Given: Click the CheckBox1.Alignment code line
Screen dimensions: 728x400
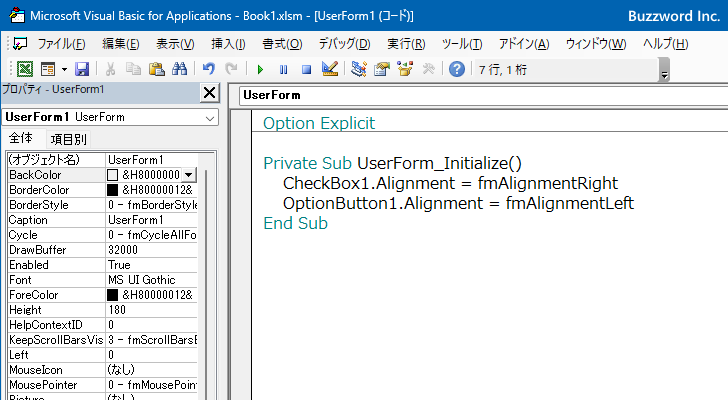Looking at the screenshot, I should 450,183.
